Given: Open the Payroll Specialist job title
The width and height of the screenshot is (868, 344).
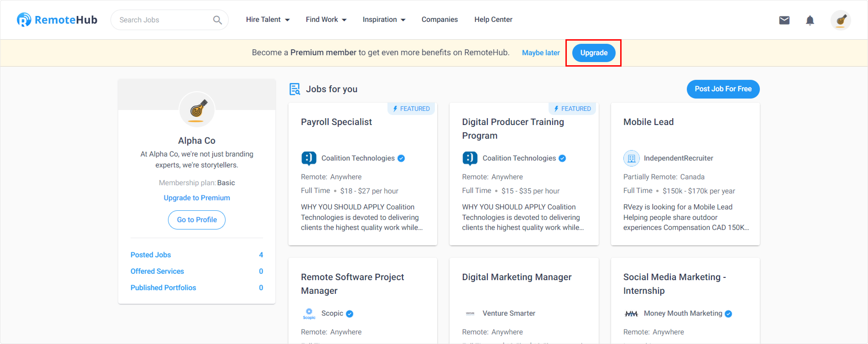Looking at the screenshot, I should click(336, 122).
